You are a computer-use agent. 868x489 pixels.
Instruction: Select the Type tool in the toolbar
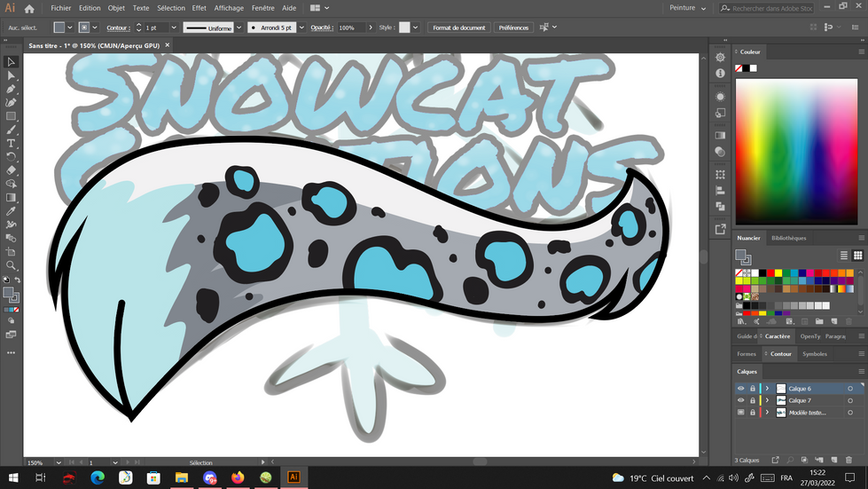click(11, 143)
